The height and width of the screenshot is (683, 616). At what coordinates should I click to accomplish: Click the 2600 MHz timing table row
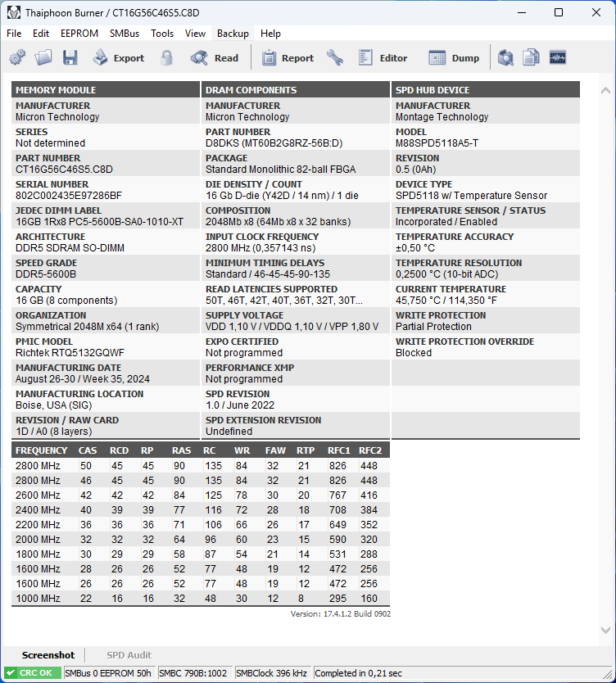(x=201, y=495)
